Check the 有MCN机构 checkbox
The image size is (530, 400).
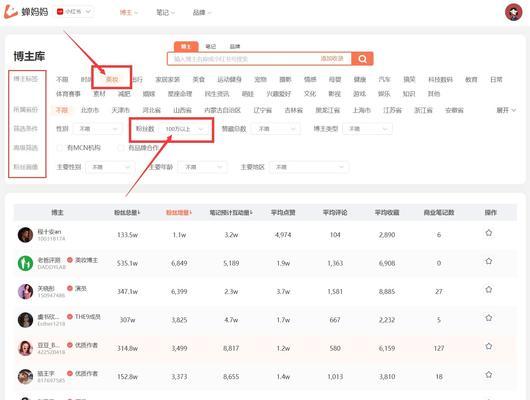pos(60,148)
